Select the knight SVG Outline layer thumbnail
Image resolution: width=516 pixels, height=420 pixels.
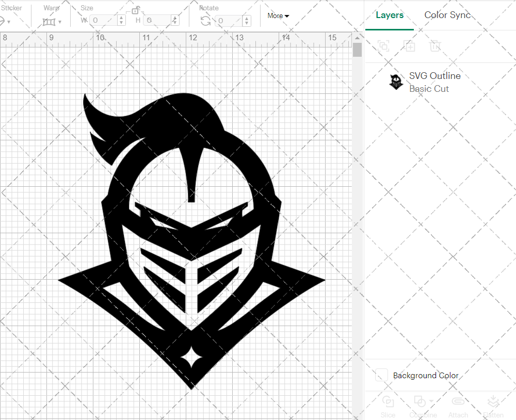point(396,82)
